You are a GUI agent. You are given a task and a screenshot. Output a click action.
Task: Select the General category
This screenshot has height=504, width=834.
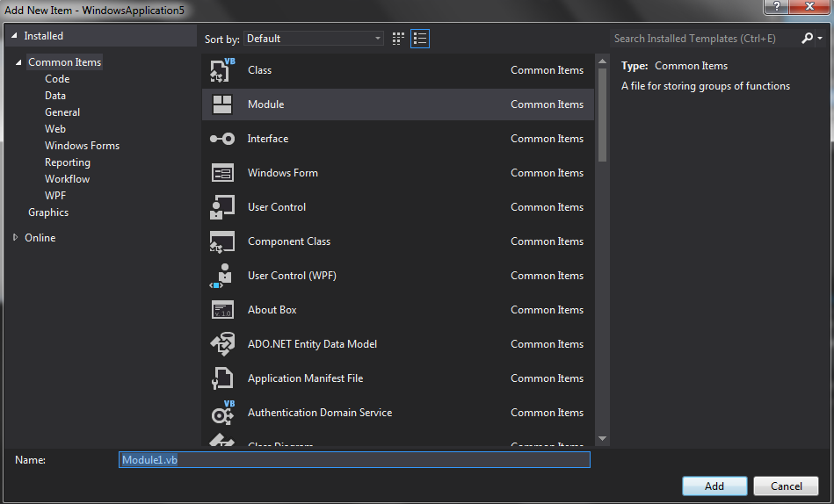(62, 112)
